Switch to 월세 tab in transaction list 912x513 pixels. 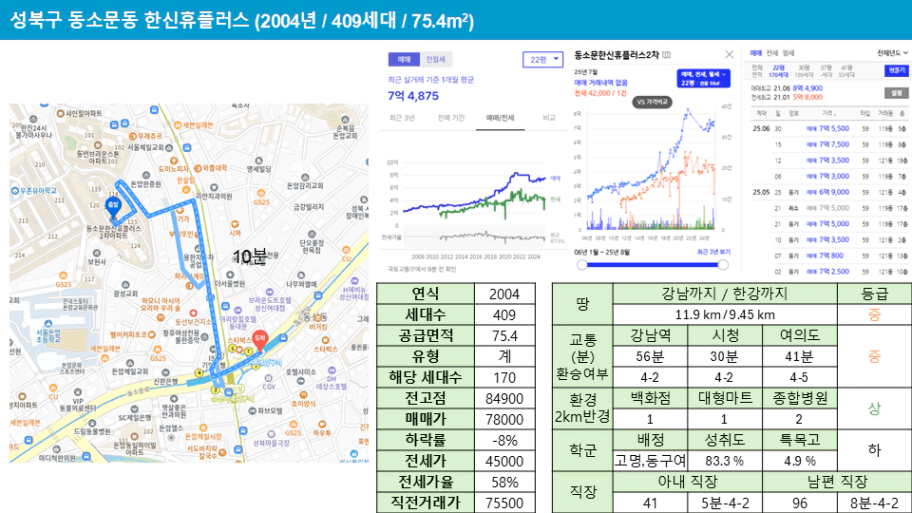tap(788, 53)
